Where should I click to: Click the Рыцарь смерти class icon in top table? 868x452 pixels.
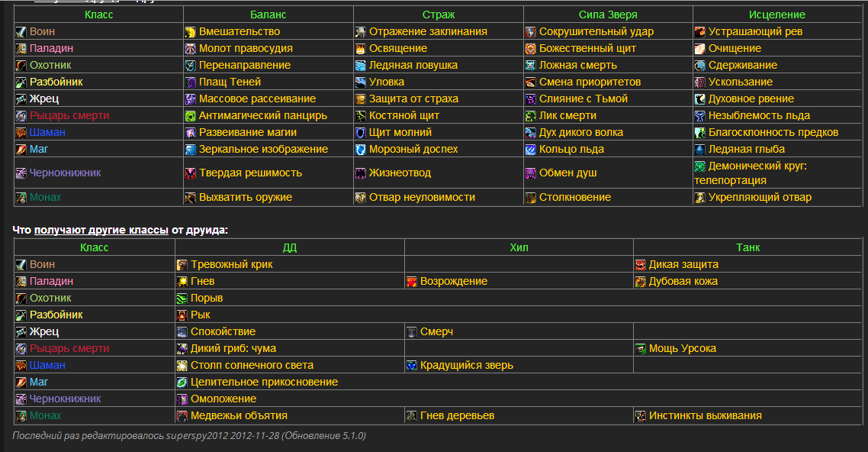coord(21,116)
